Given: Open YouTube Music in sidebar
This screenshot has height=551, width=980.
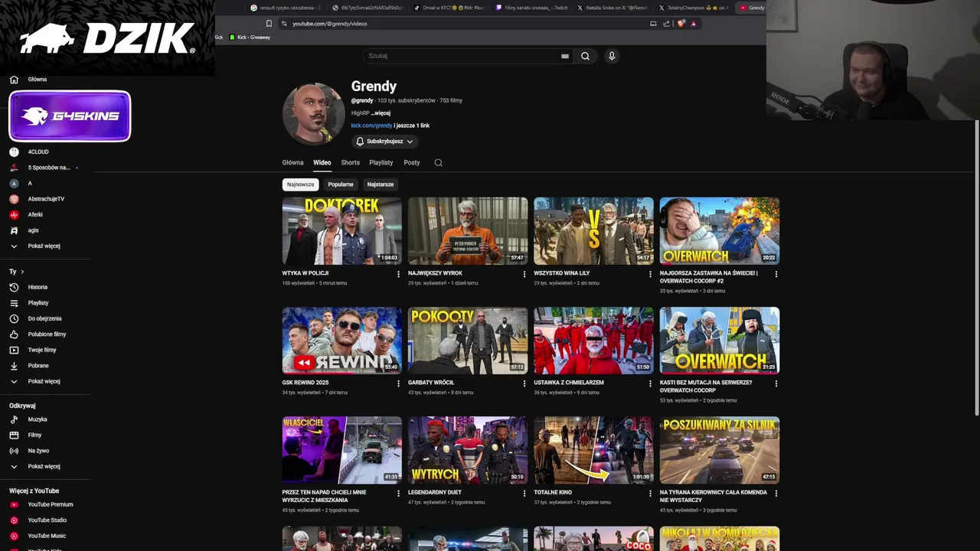Looking at the screenshot, I should pyautogui.click(x=46, y=536).
